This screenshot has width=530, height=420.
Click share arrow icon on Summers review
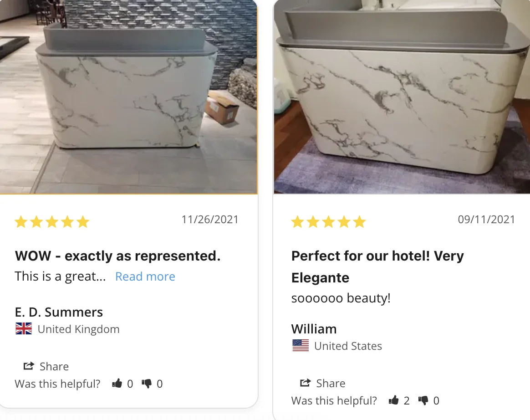29,366
